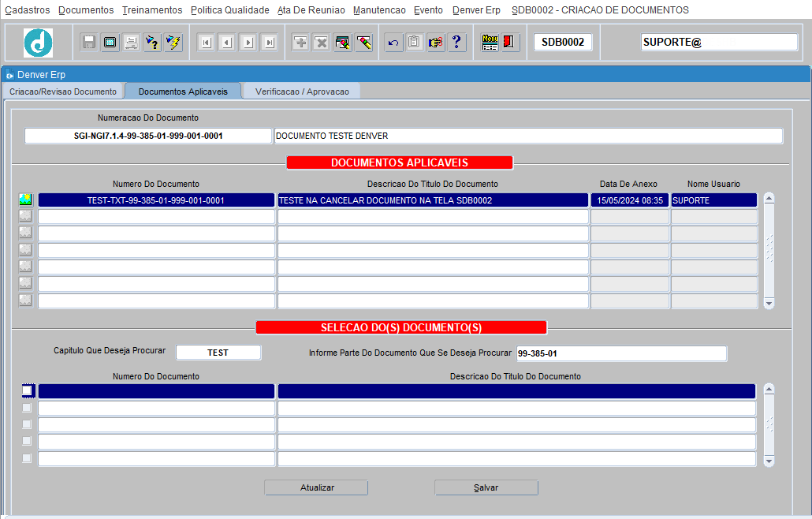Click the pointing-hand list of values icon
The height and width of the screenshot is (519, 812).
click(435, 42)
